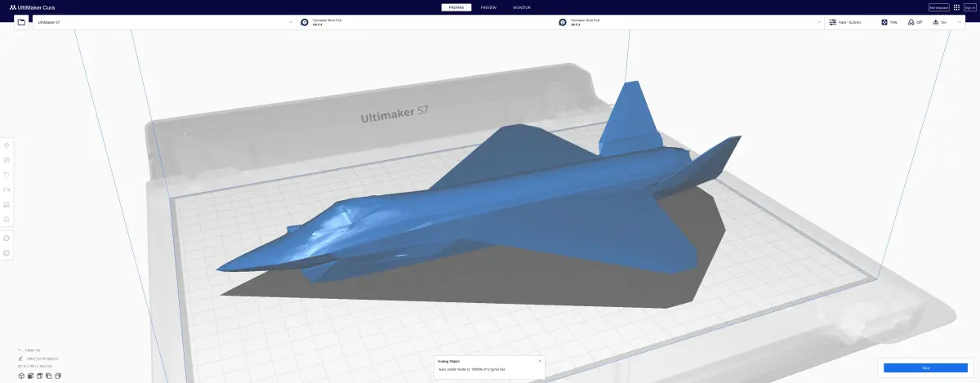Click the Scaling Object message text
The width and height of the screenshot is (980, 383).
(474, 370)
